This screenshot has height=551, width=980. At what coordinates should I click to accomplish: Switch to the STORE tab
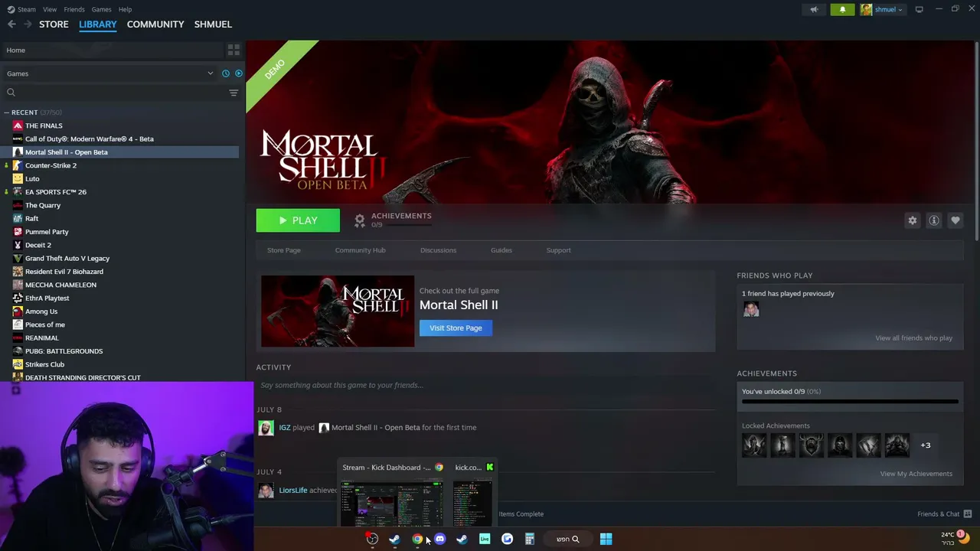(x=54, y=24)
